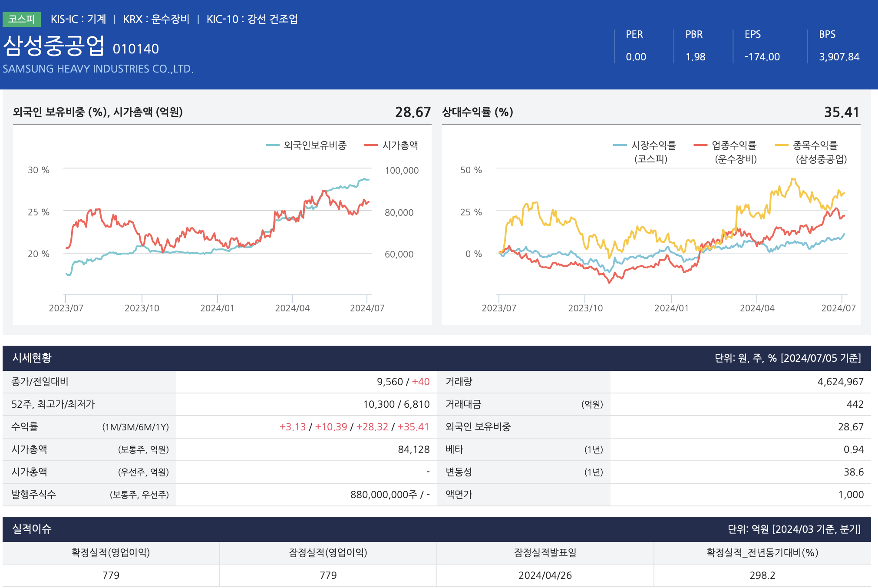Viewport: 878px width, 588px height.
Task: Click the PER value box
Action: [636, 57]
